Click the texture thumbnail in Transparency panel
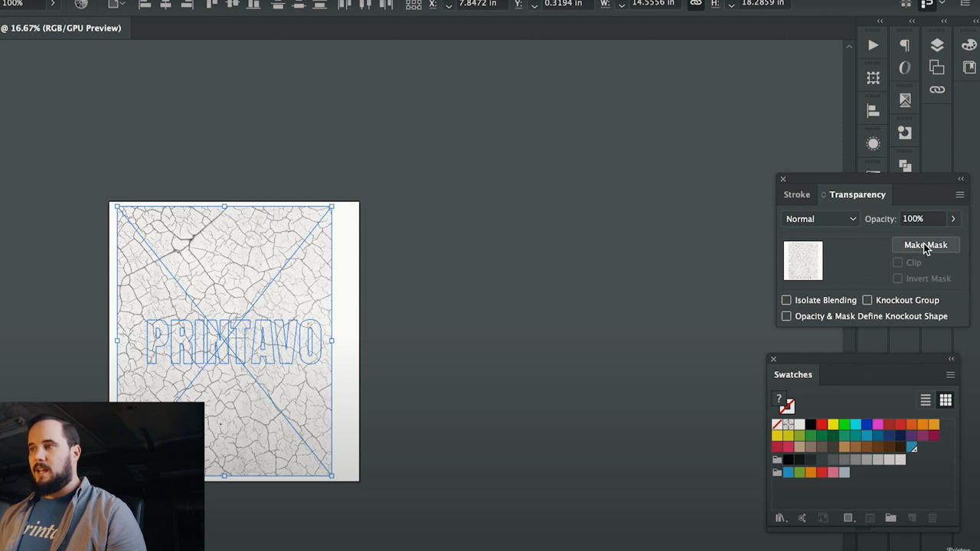The height and width of the screenshot is (551, 980). [x=803, y=260]
